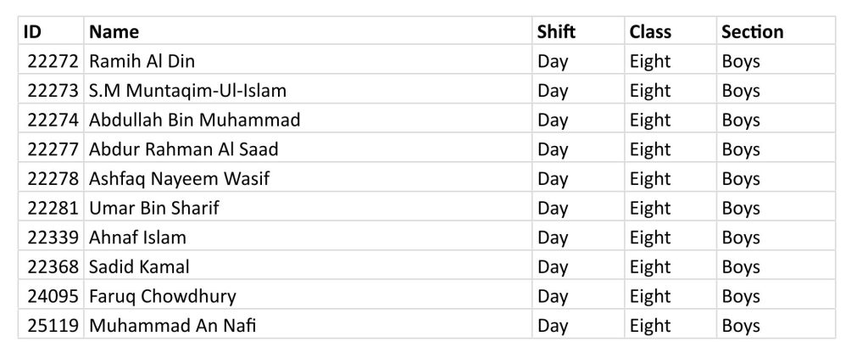This screenshot has width=868, height=364.
Task: Select the Name column header
Action: pyautogui.click(x=308, y=31)
